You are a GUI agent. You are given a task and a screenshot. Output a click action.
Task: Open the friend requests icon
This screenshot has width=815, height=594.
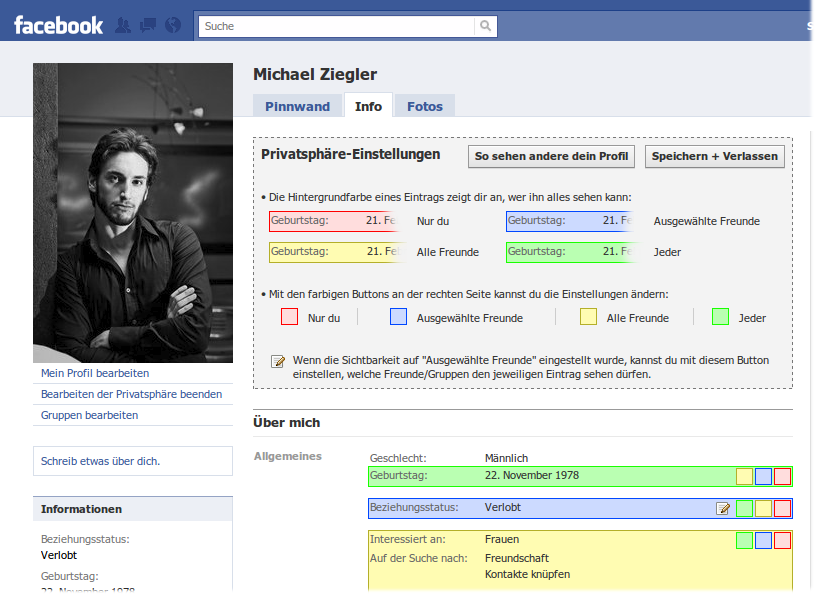(124, 25)
